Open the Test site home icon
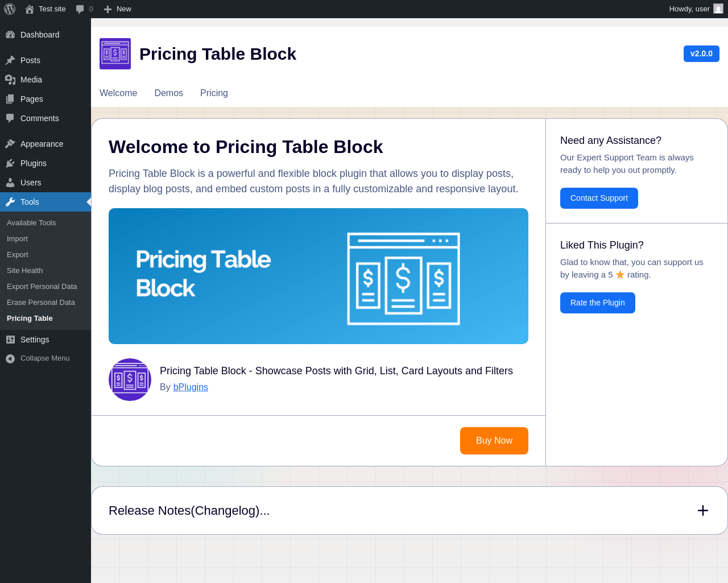 click(x=30, y=9)
